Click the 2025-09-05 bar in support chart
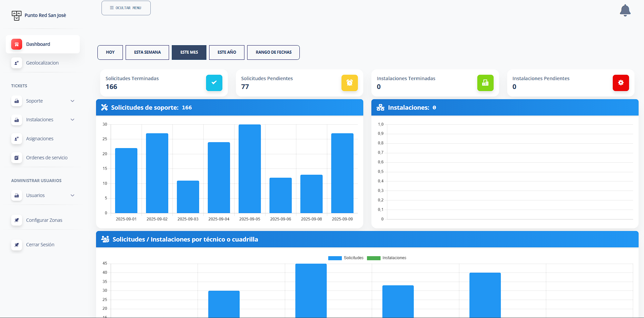The width and height of the screenshot is (644, 318). [250, 169]
